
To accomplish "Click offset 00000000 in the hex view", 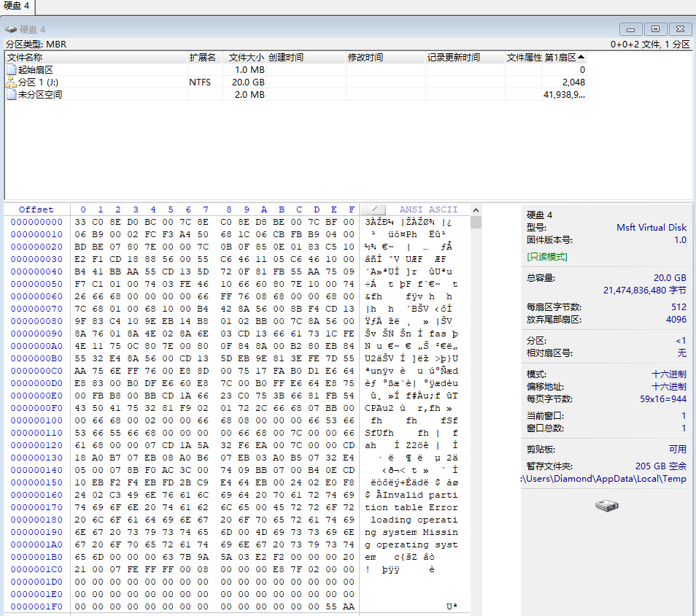I will (36, 222).
